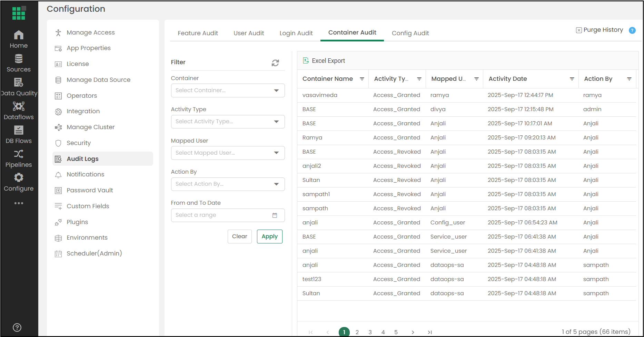
Task: Click the blue help icon near Purge History
Action: [632, 30]
